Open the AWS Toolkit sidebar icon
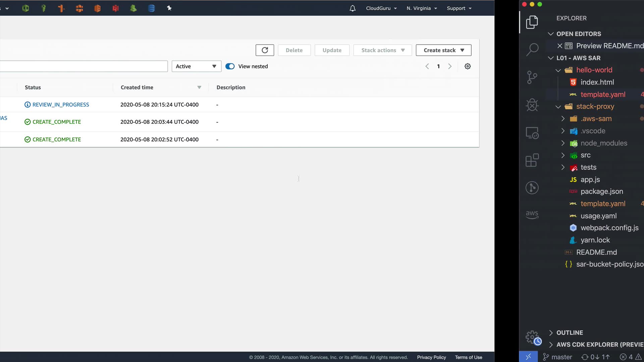This screenshot has width=644, height=362. pos(532,215)
